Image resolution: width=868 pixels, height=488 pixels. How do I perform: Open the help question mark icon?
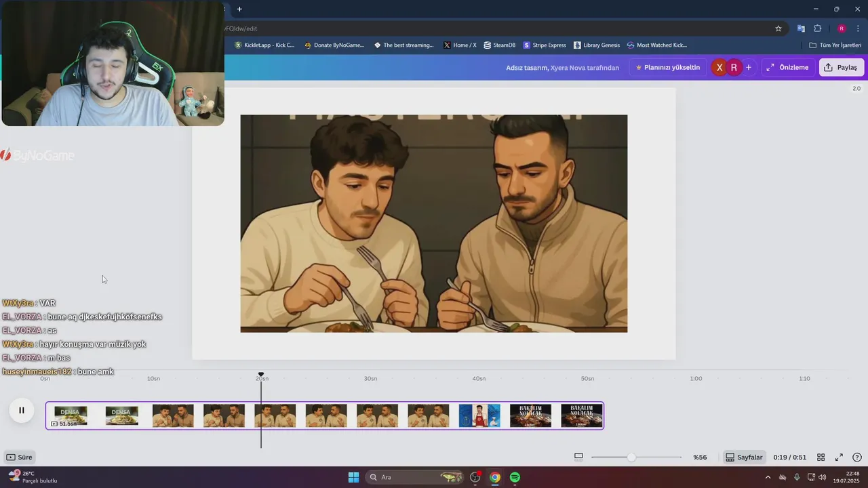[x=857, y=457]
